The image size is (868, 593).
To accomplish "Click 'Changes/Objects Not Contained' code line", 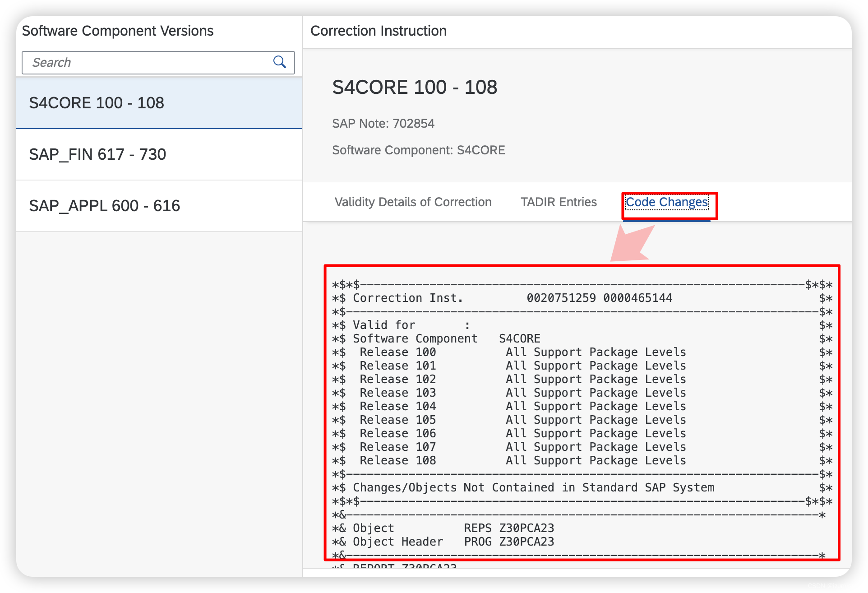I will click(x=582, y=487).
